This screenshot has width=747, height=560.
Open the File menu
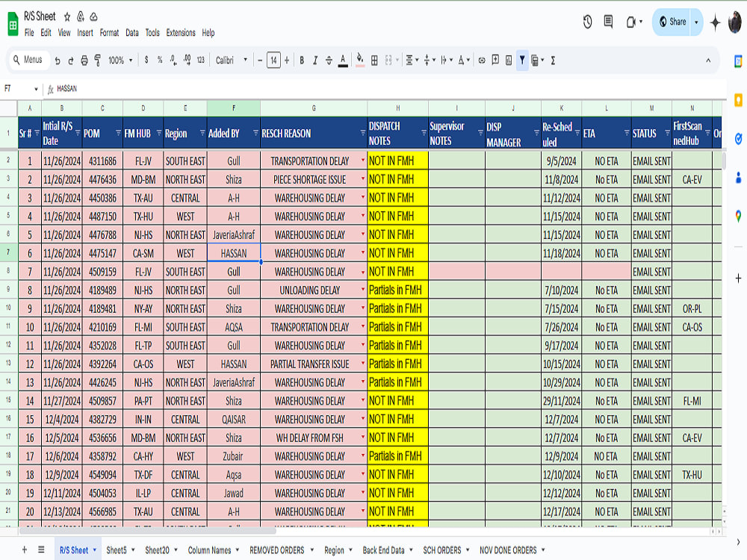(29, 33)
